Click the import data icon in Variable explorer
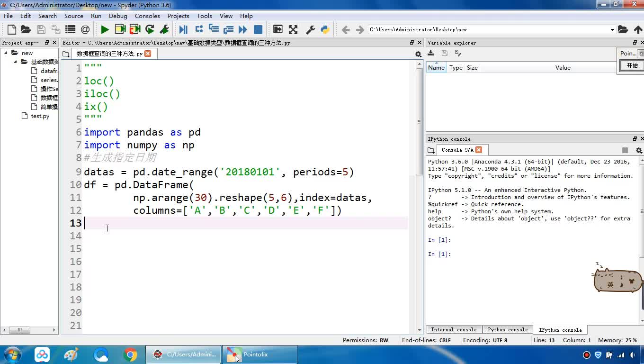The width and height of the screenshot is (644, 364). click(x=431, y=53)
